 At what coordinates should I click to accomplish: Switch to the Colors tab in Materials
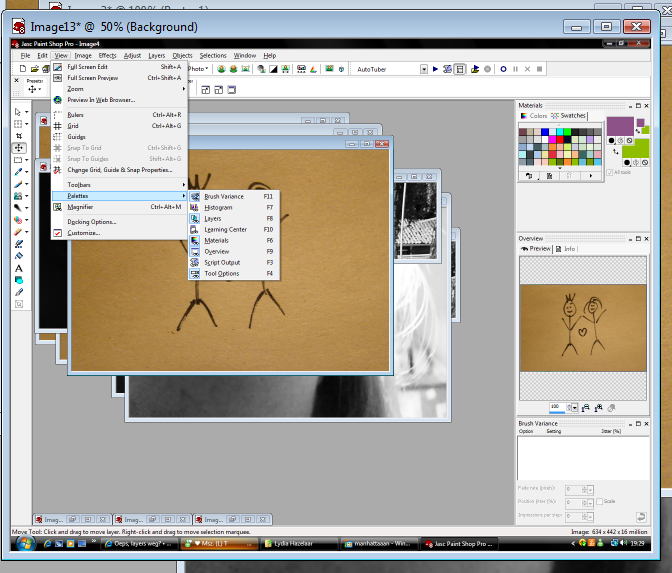(535, 116)
